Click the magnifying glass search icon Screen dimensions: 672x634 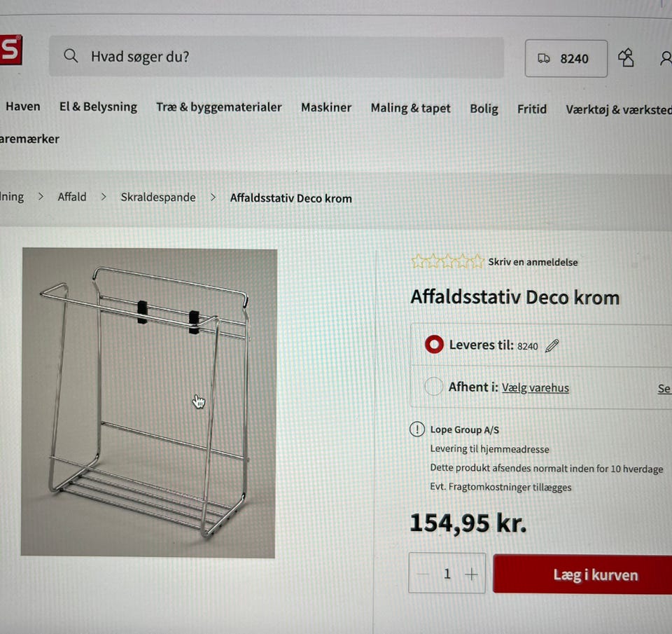click(71, 56)
